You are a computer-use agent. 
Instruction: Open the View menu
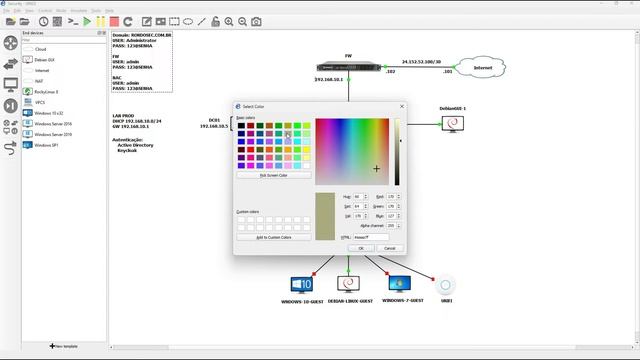30,11
